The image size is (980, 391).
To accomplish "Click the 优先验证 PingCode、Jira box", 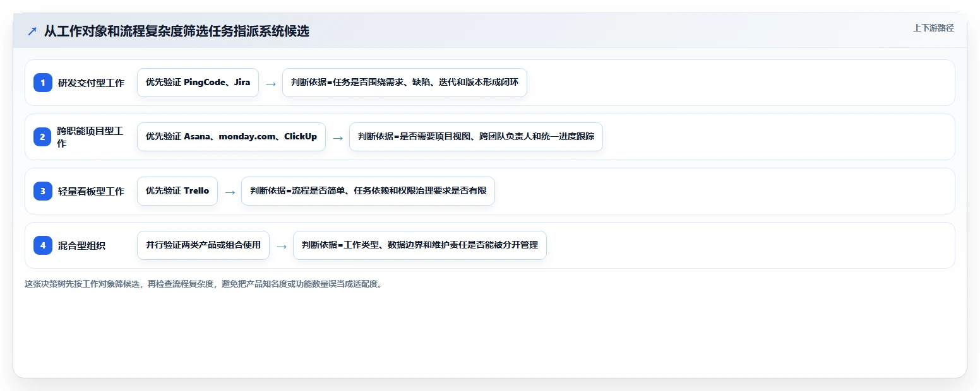I will point(198,83).
